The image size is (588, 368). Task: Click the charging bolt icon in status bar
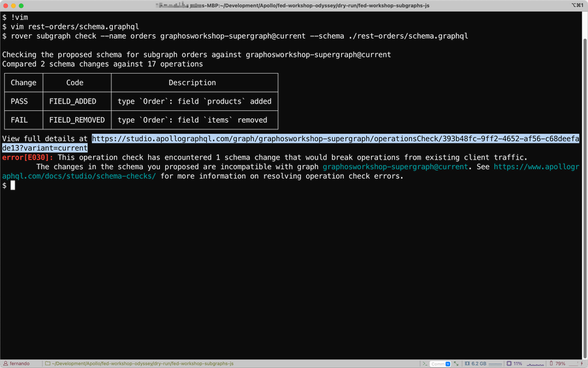coord(582,364)
